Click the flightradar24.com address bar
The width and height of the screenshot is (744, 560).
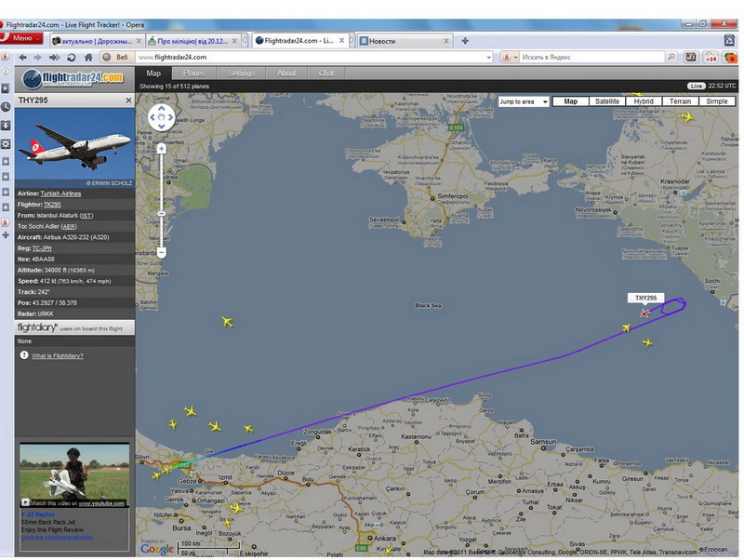tap(309, 58)
